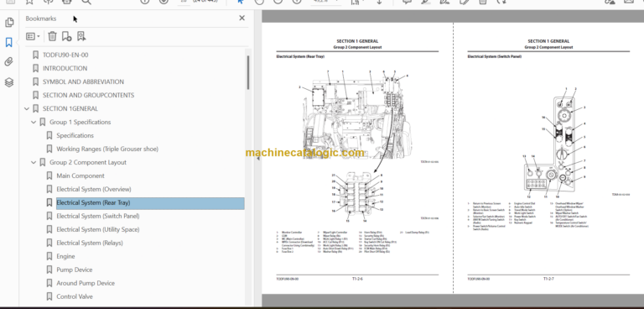Click the Electrical System (Switch Panel) page T1-2-7
644x309 pixels.
point(548,158)
